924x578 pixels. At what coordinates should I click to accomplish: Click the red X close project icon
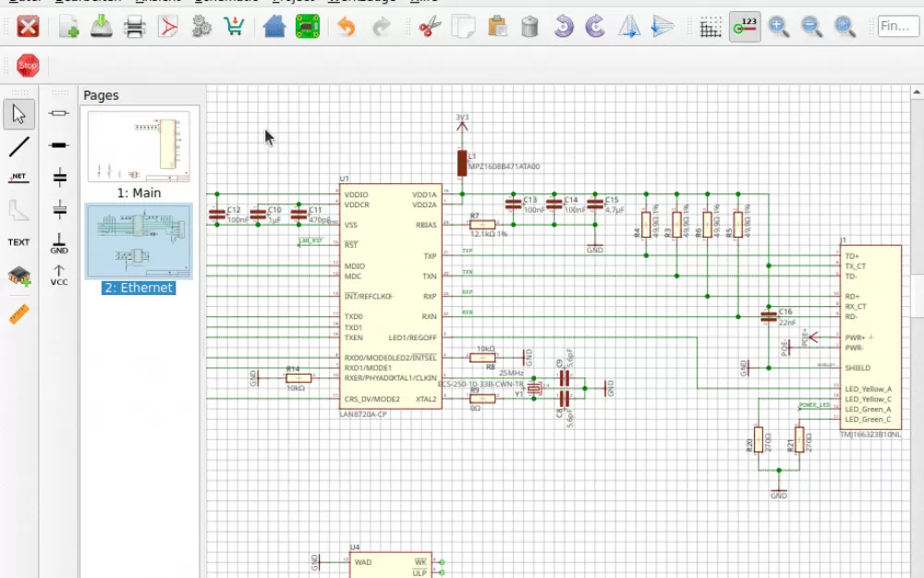pos(28,27)
